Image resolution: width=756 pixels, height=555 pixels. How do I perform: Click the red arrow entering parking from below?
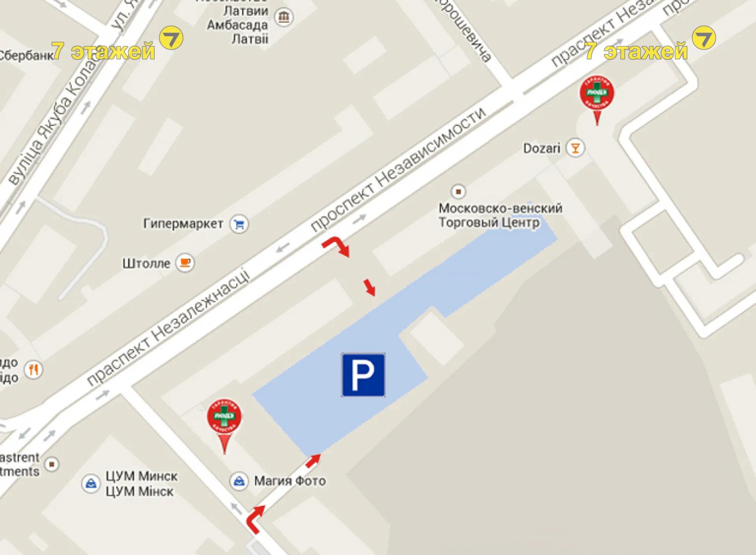[x=313, y=461]
